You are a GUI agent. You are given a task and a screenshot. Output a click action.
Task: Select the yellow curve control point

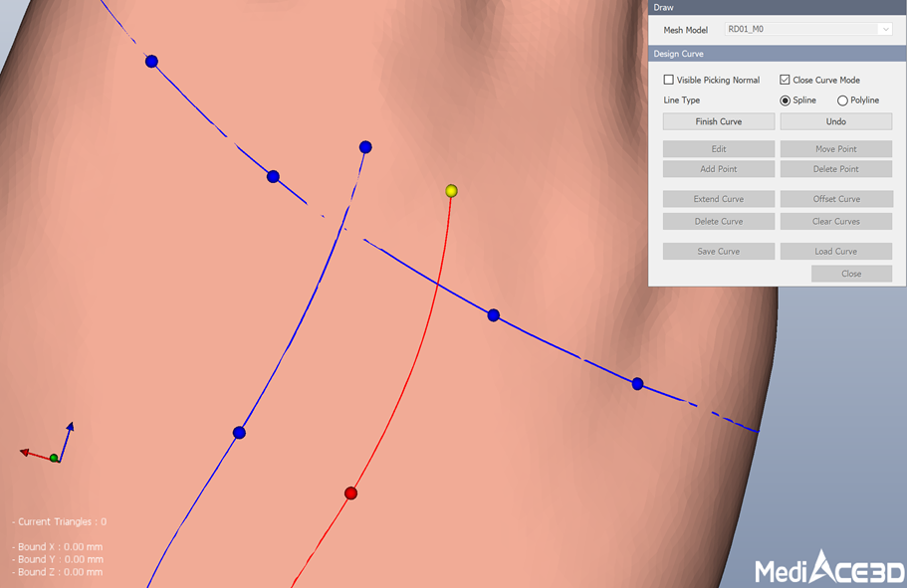451,191
